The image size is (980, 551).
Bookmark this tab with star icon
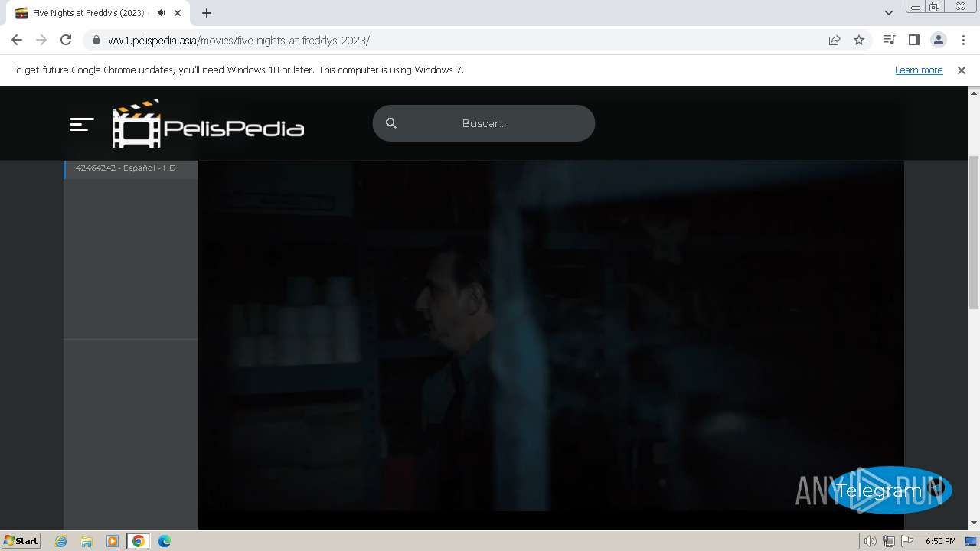(x=859, y=40)
